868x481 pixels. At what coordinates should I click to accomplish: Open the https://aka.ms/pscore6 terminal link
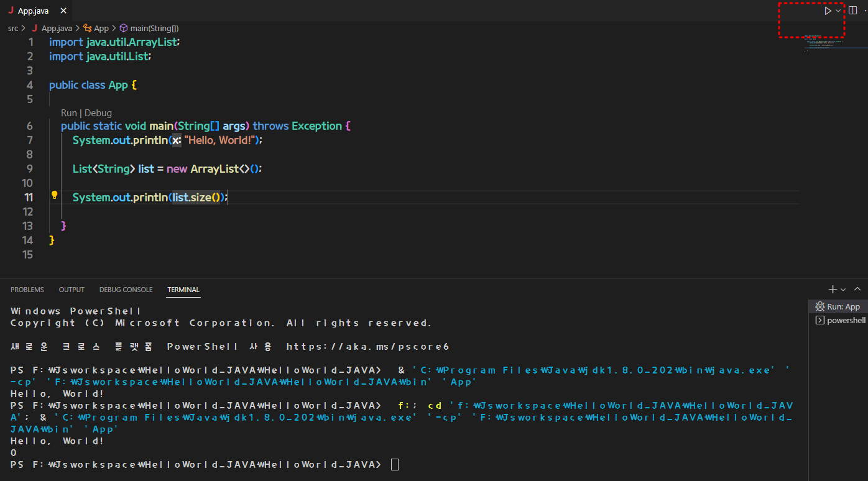tap(367, 346)
